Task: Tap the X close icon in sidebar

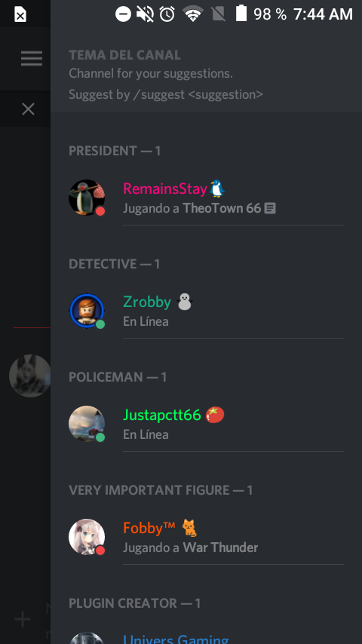Action: 28,109
